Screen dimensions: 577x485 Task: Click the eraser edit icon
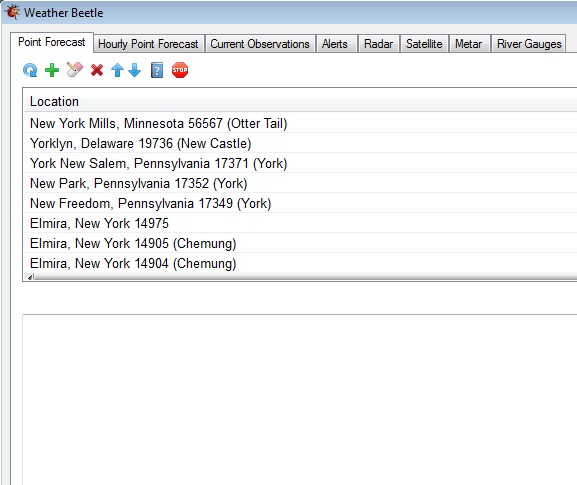(x=75, y=70)
